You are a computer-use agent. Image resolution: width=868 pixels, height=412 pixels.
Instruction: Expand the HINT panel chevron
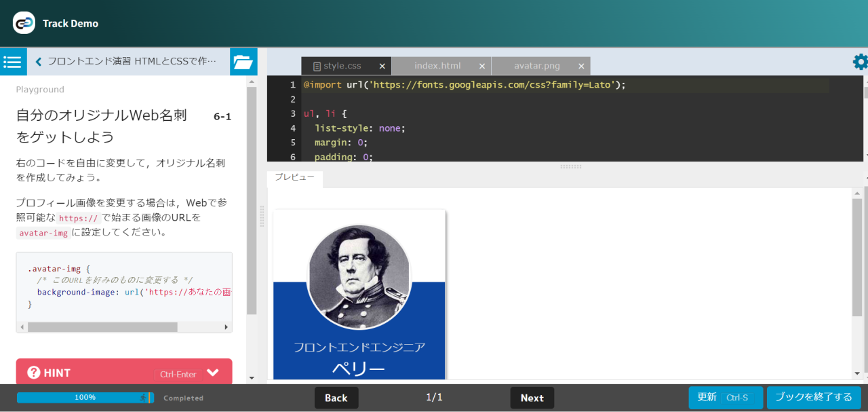213,373
